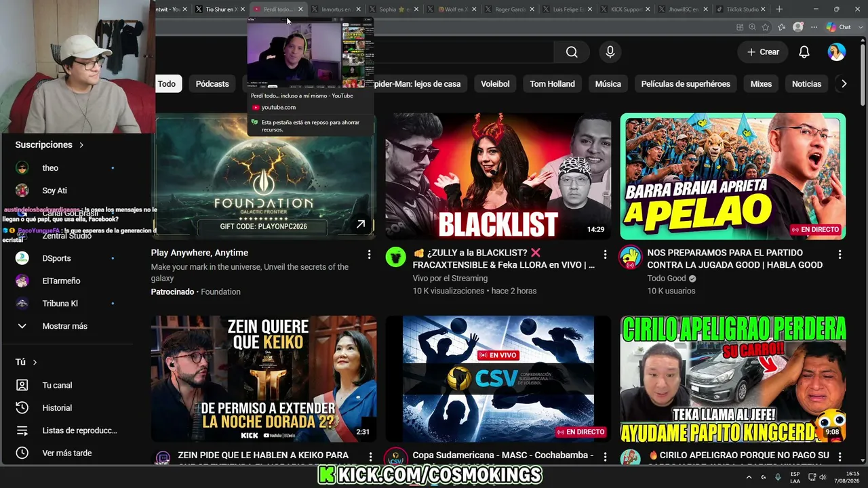Play the Zein Quiere Que Keiko thumbnail
The height and width of the screenshot is (488, 868).
coord(264,379)
